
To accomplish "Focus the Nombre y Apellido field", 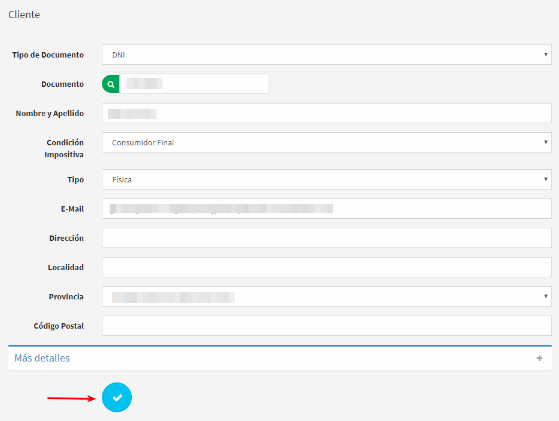I will pos(327,113).
